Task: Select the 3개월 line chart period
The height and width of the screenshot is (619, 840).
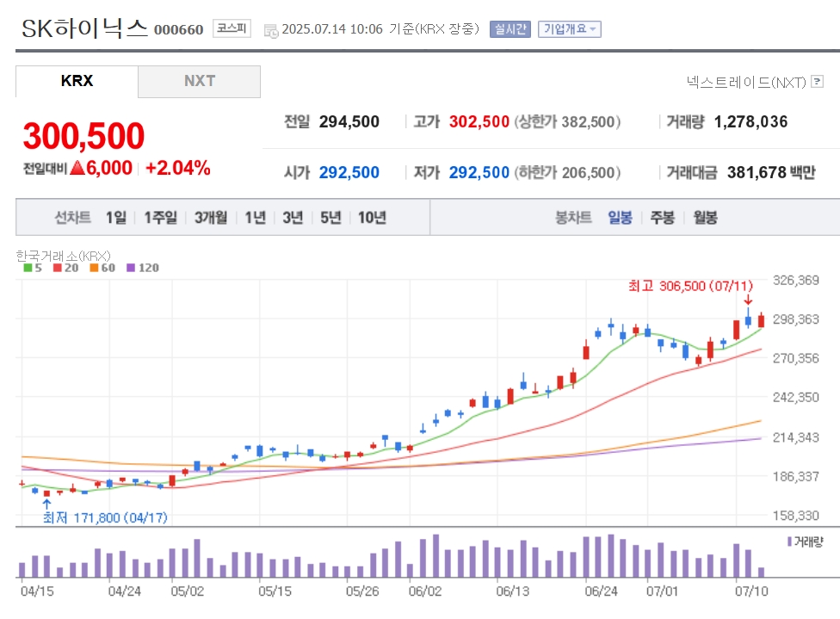Action: tap(211, 218)
